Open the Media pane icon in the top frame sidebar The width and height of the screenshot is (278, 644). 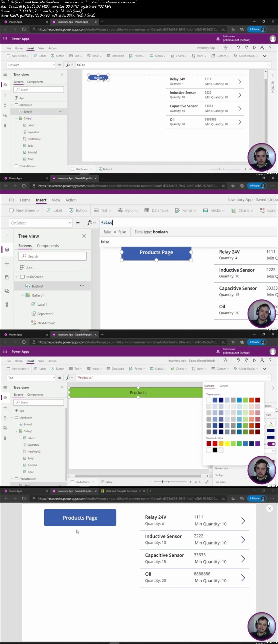tap(5, 115)
